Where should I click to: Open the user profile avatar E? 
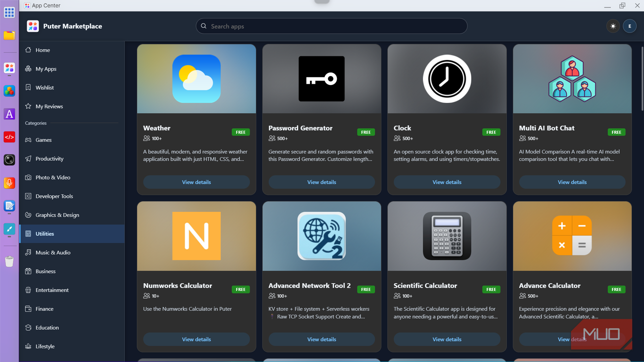[630, 26]
